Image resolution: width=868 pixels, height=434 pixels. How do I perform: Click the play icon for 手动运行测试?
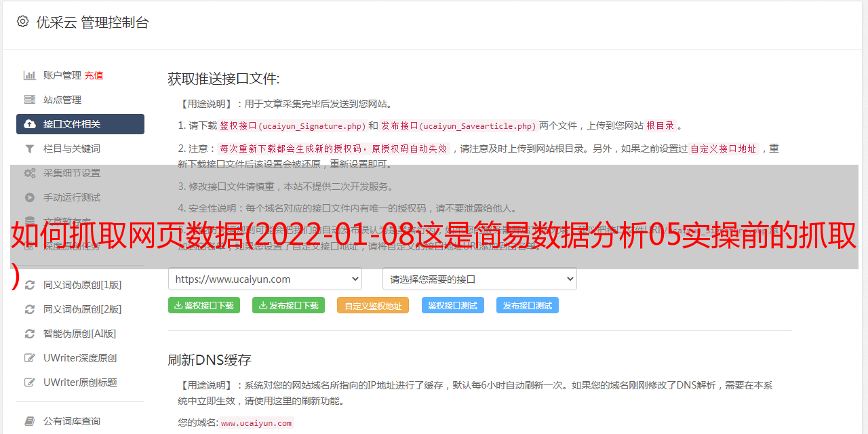pos(30,197)
